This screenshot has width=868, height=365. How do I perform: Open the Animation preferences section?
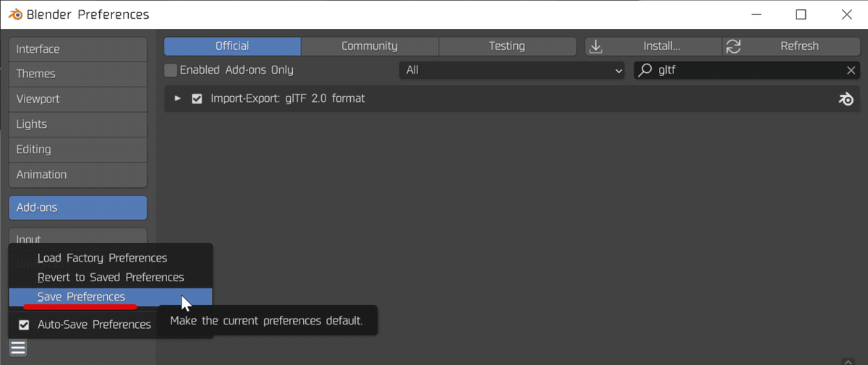tap(78, 175)
